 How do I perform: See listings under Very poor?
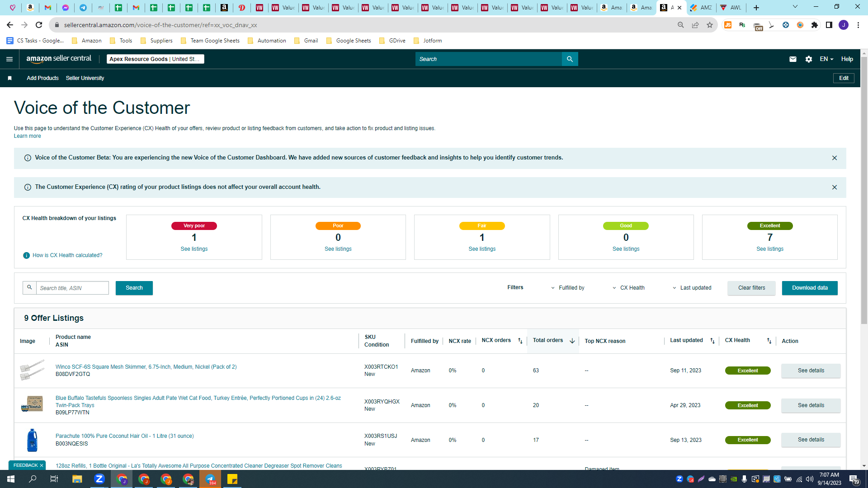point(194,249)
